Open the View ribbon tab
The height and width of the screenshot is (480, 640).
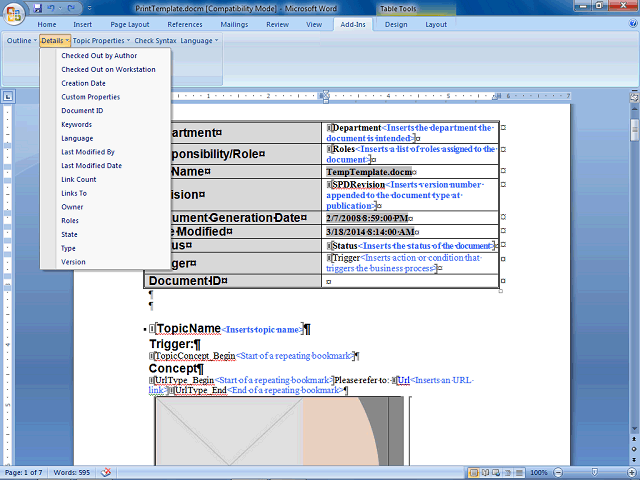314,24
